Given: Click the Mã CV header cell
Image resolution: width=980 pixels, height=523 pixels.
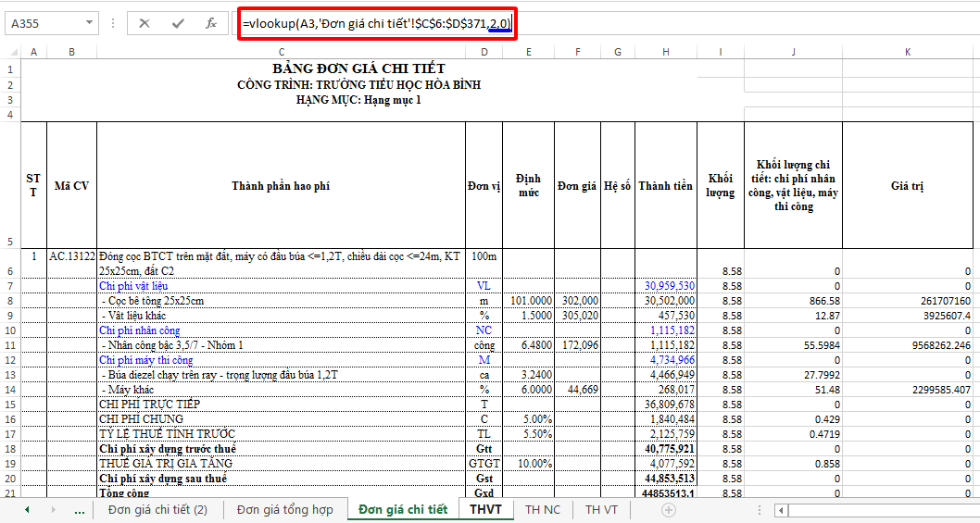Looking at the screenshot, I should 72,185.
